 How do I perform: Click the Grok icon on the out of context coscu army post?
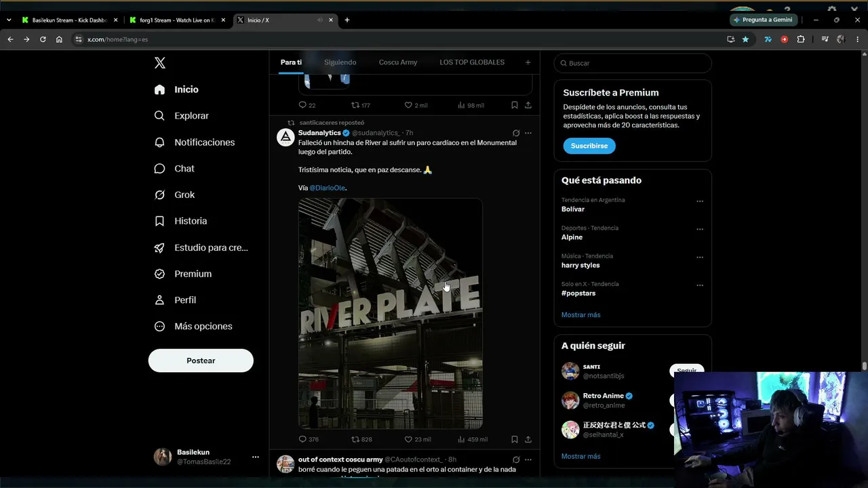click(x=516, y=460)
